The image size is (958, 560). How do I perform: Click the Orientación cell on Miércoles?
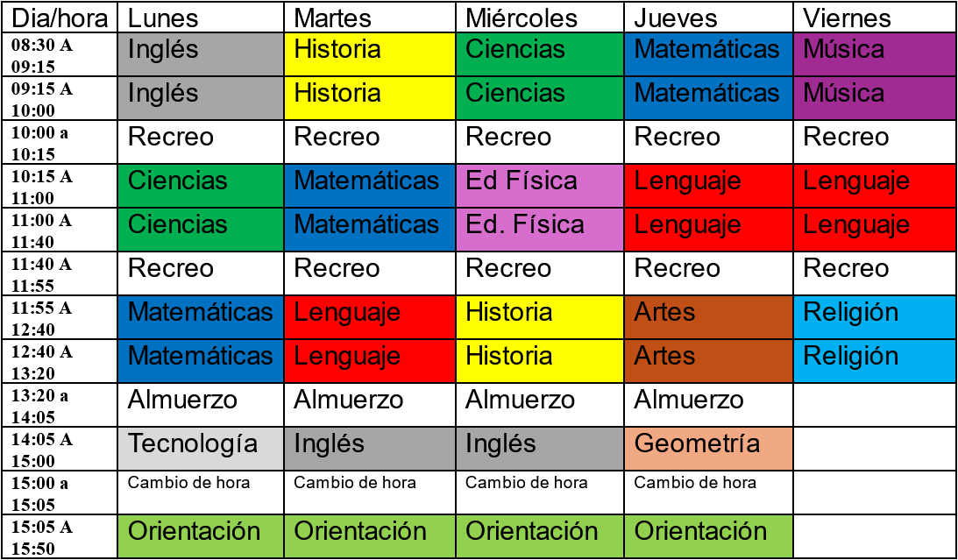point(540,535)
